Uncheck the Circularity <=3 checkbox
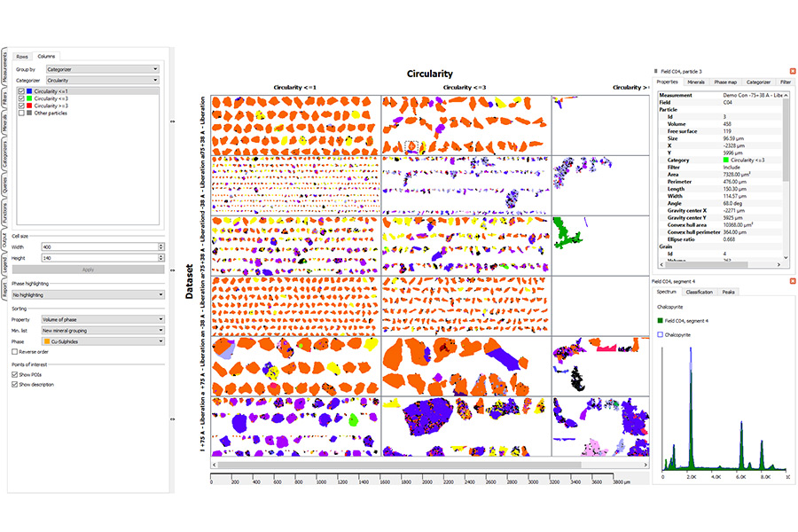Viewport: 798px width, 532px height. (20, 98)
